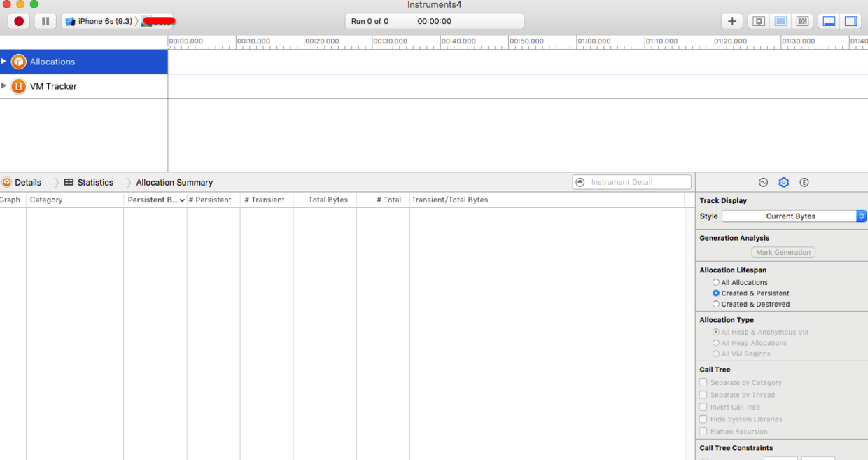
Task: Open the Style Current Bytes dropdown
Action: pyautogui.click(x=793, y=216)
